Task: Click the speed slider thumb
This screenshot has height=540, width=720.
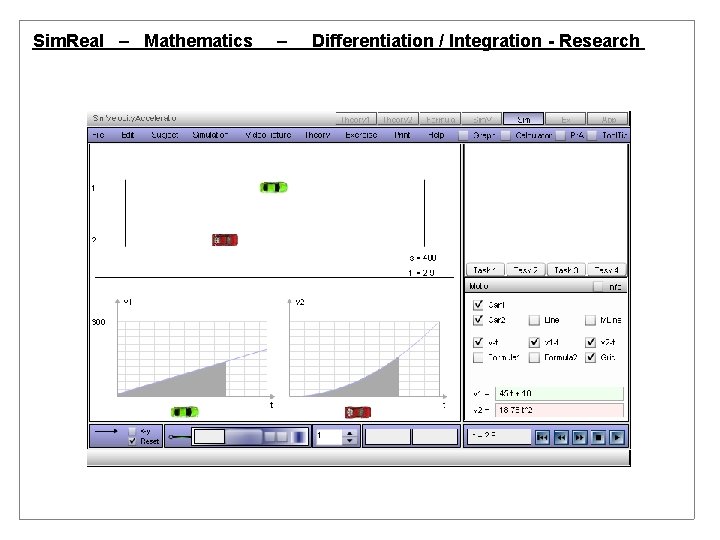Action: (209, 437)
